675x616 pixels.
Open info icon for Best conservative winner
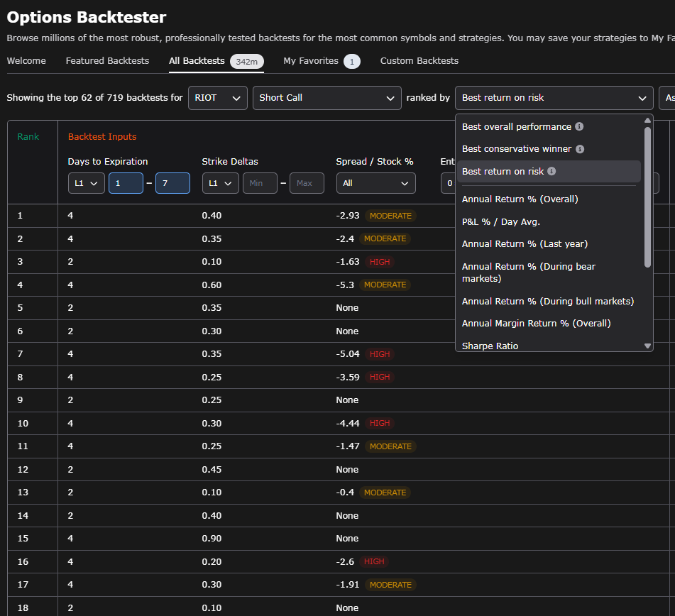[580, 149]
